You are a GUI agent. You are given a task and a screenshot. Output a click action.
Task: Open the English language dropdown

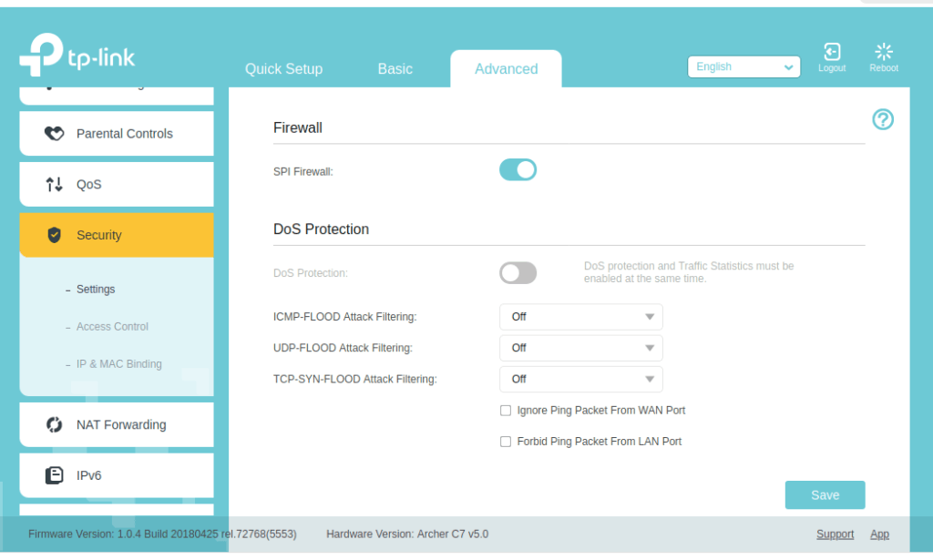tap(743, 66)
